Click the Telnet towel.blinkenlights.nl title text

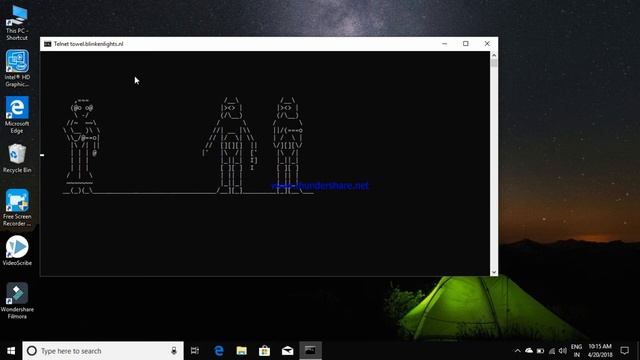89,44
